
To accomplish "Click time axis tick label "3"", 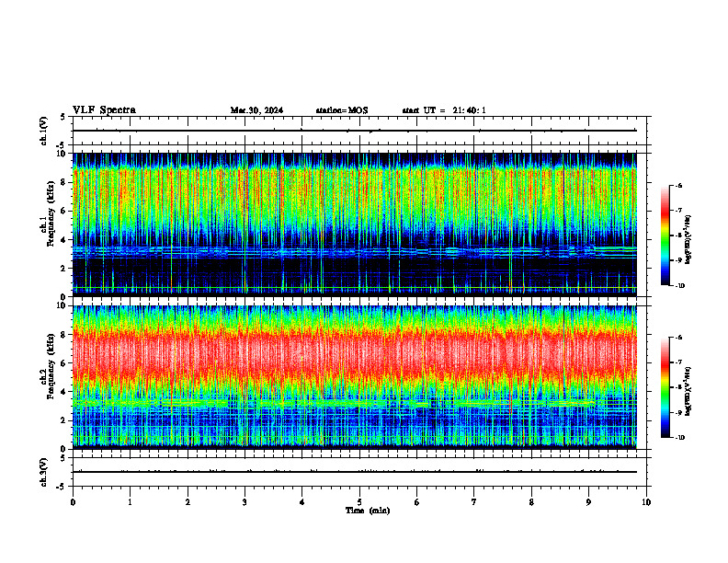I will pos(245,502).
